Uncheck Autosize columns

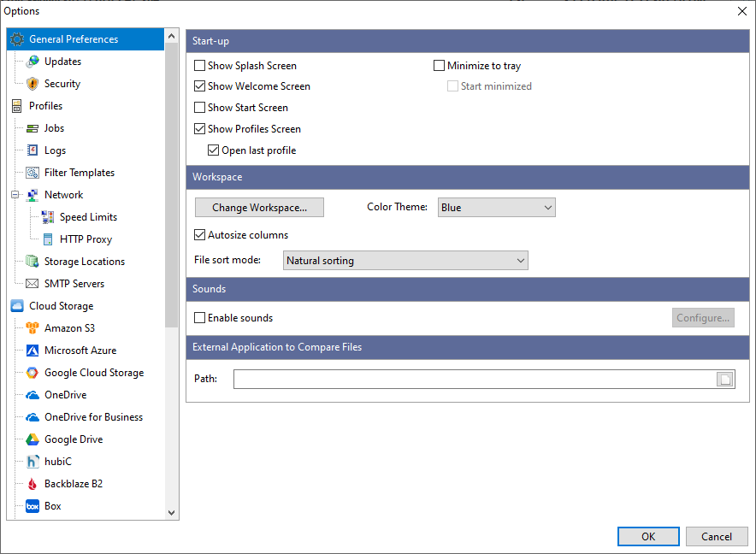199,235
